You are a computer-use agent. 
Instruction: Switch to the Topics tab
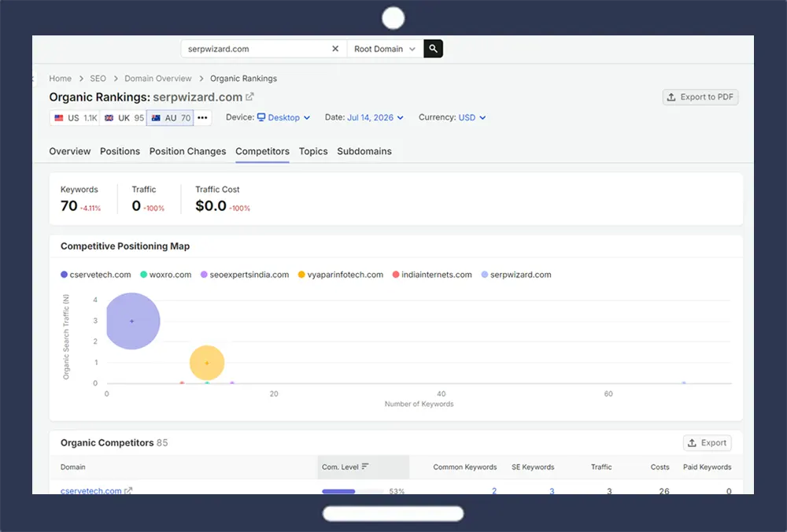point(313,151)
